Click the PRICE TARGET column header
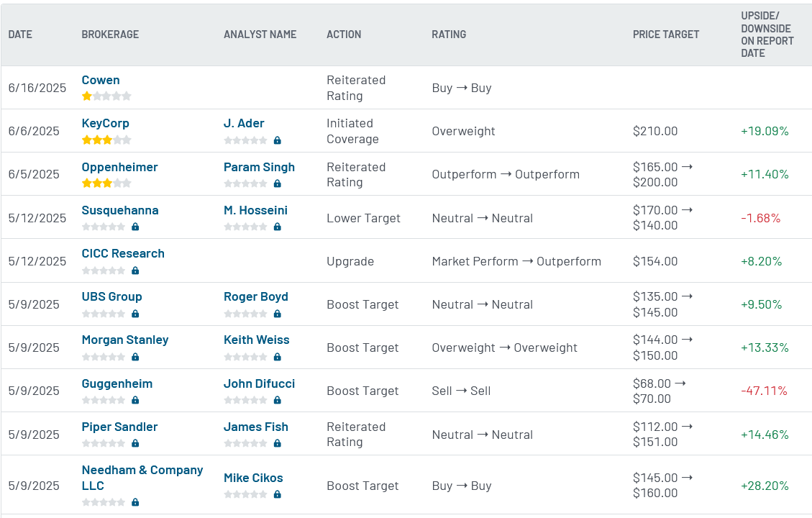The image size is (812, 518). point(665,34)
